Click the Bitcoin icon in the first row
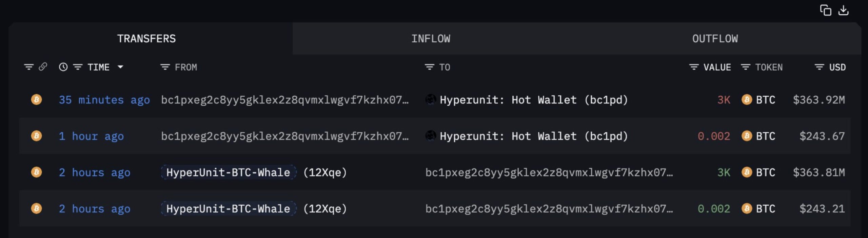 36,100
